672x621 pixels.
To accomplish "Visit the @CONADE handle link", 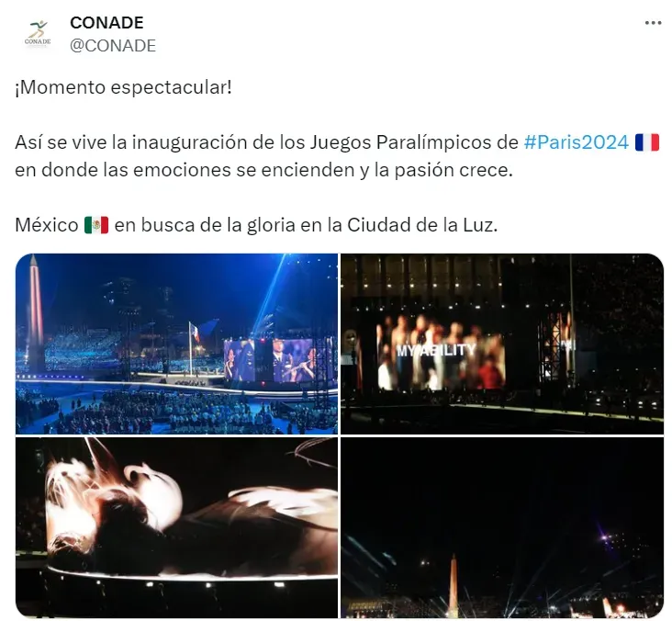I will click(113, 45).
